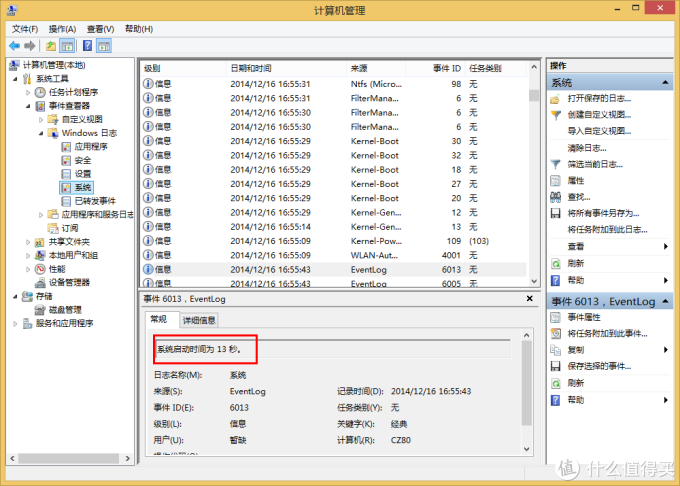Viewport: 680px width, 486px height.
Task: Click 清除日志 action
Action: tap(587, 148)
